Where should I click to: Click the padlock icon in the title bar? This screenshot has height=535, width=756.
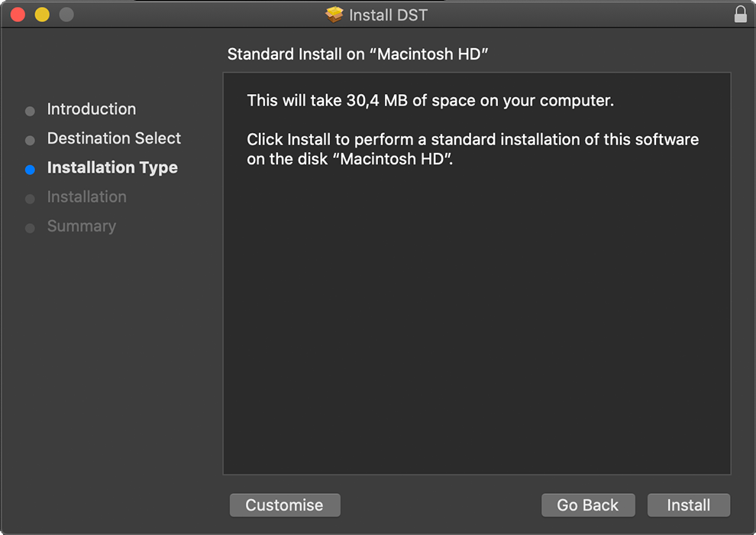(740, 15)
